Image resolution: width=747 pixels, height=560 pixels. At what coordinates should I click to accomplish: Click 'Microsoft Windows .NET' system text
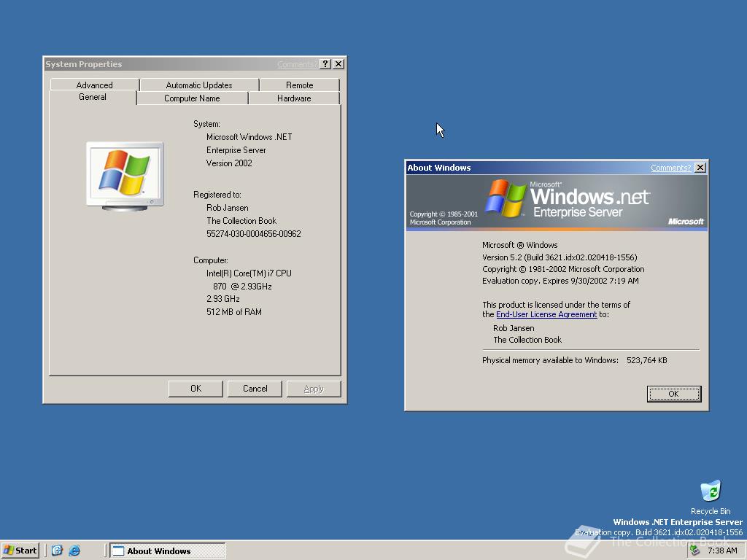click(249, 136)
